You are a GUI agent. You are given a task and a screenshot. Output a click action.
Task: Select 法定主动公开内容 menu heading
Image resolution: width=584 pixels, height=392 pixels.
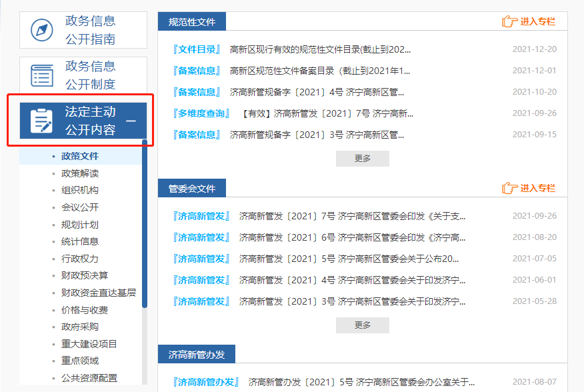coord(83,121)
